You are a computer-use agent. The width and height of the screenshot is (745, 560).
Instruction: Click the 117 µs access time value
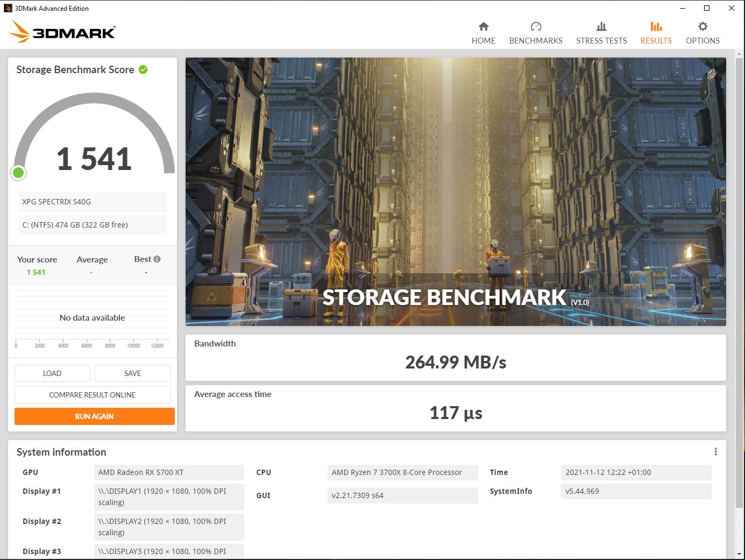point(456,413)
